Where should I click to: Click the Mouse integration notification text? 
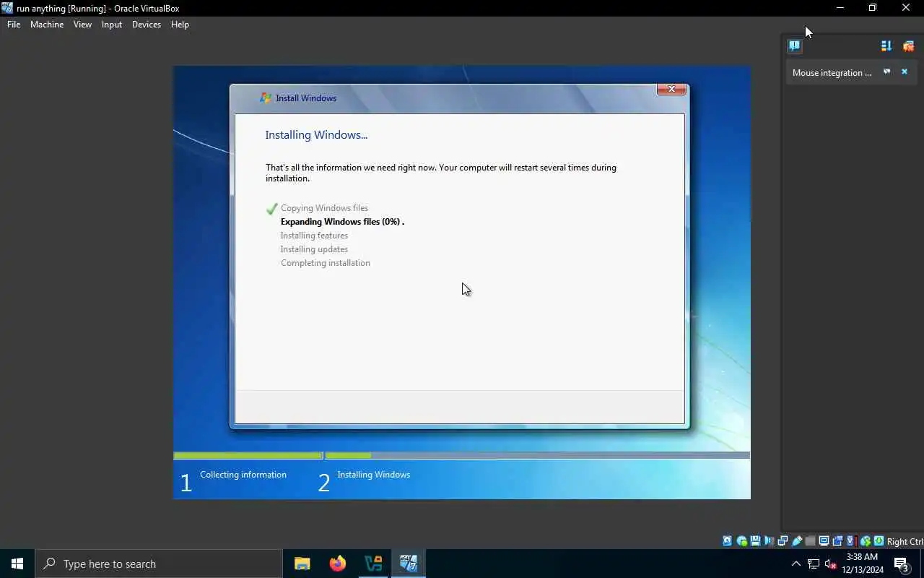coord(832,72)
